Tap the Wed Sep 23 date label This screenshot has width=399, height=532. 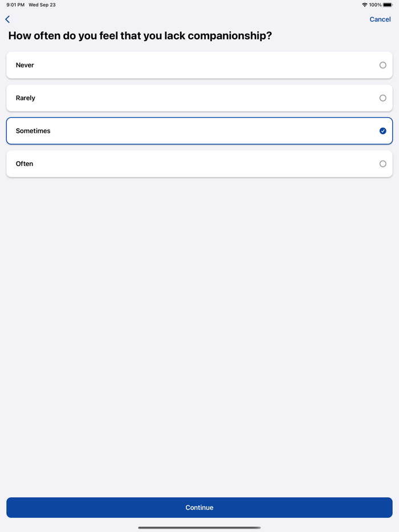click(43, 5)
